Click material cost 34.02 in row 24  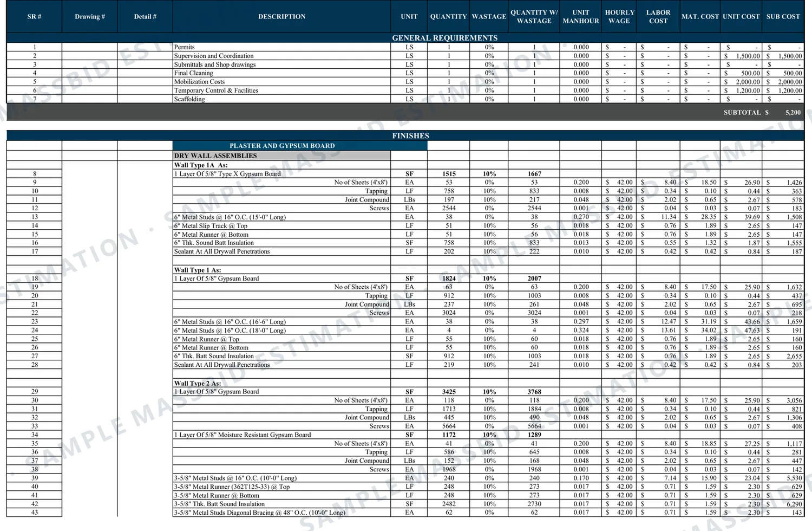(709, 331)
